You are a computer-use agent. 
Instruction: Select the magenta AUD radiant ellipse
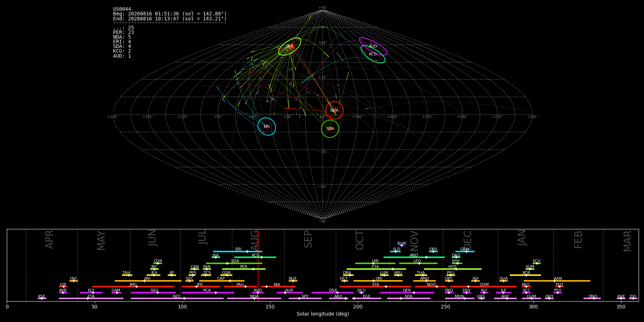coord(373,47)
